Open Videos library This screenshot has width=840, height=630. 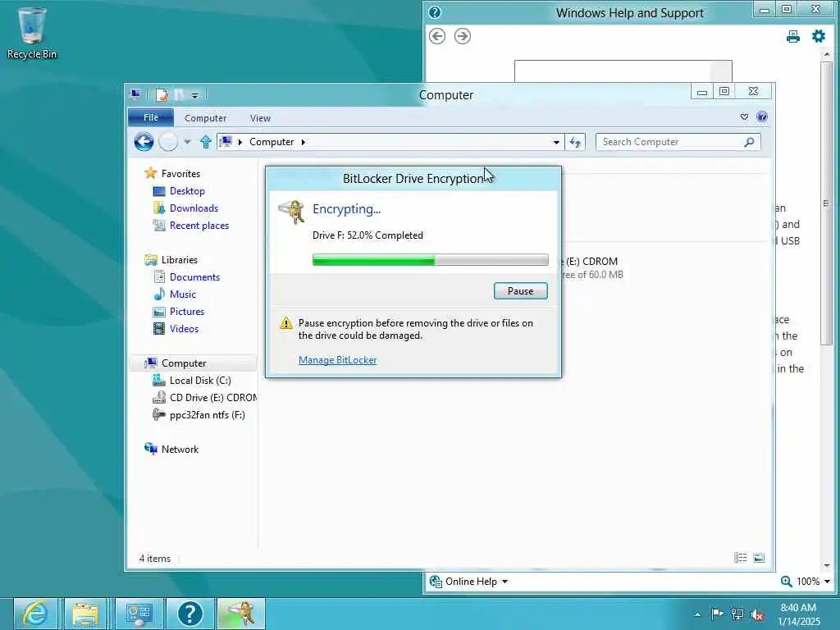coord(184,328)
